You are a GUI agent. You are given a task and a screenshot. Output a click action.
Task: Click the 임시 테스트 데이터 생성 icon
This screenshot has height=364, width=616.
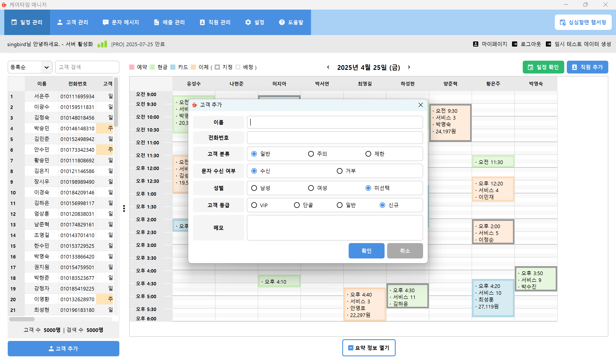548,44
